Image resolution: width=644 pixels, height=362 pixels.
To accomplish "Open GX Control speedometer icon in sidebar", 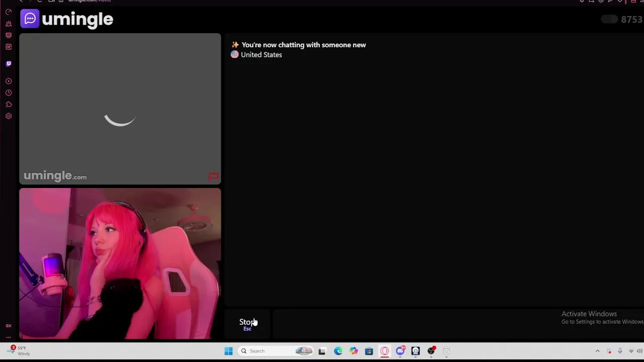I will point(9,12).
